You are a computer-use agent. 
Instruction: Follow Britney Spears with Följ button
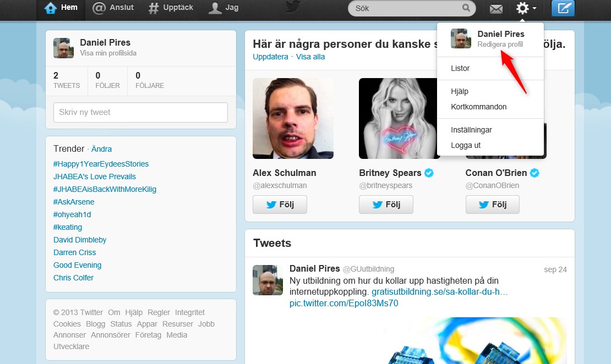click(x=386, y=205)
